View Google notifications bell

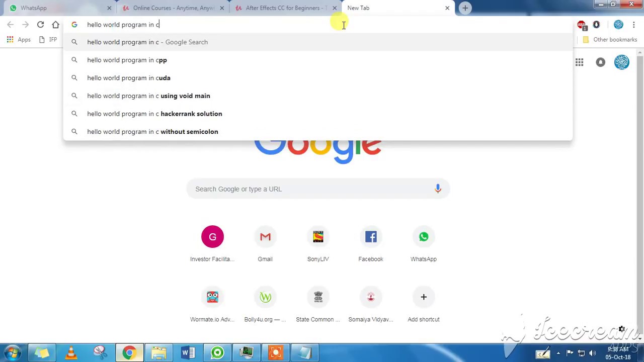[x=601, y=62]
